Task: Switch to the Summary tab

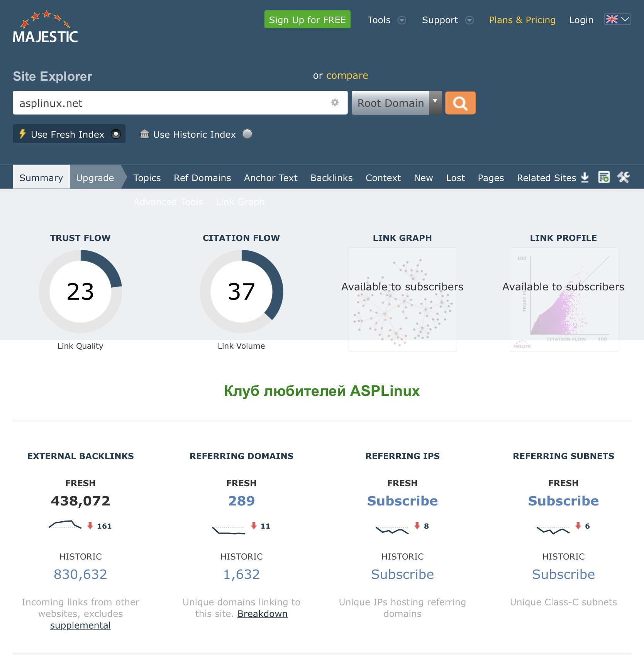Action: [x=41, y=178]
